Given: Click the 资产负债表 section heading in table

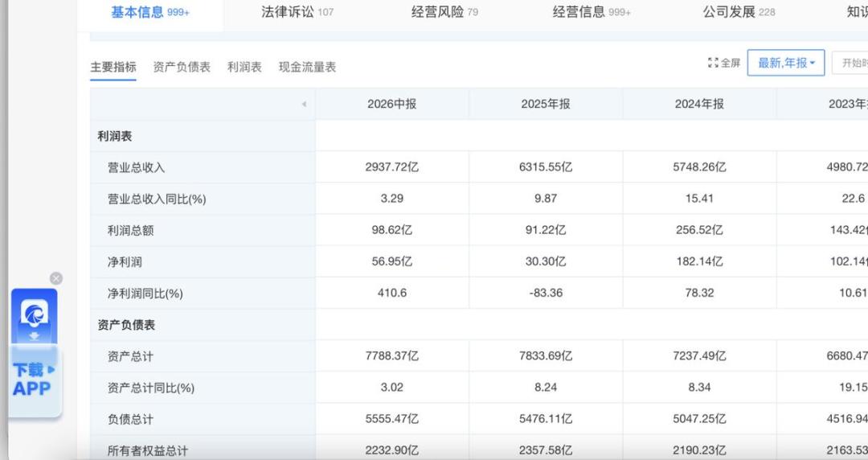Looking at the screenshot, I should pos(126,325).
